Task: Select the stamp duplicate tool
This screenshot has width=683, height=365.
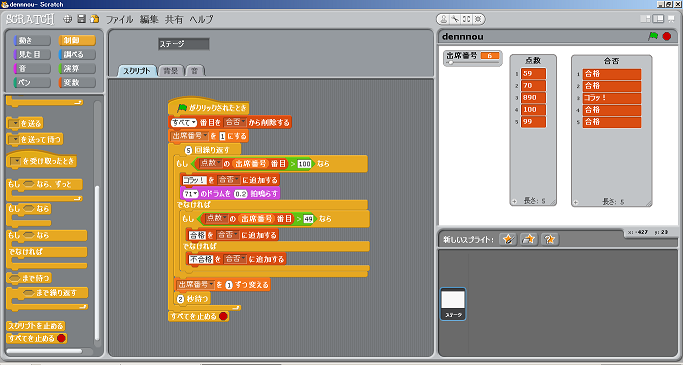Action: (443, 19)
